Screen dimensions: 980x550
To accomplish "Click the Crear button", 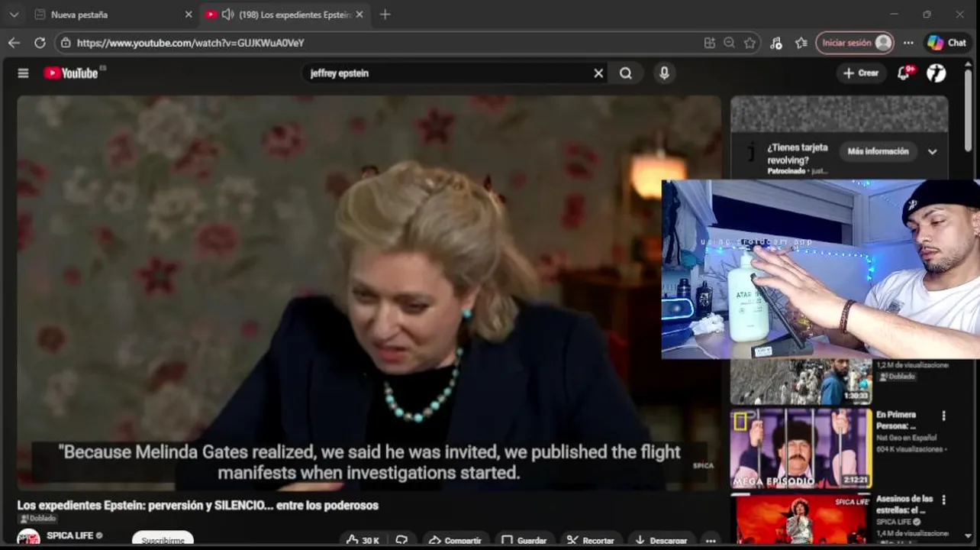I will tap(861, 73).
